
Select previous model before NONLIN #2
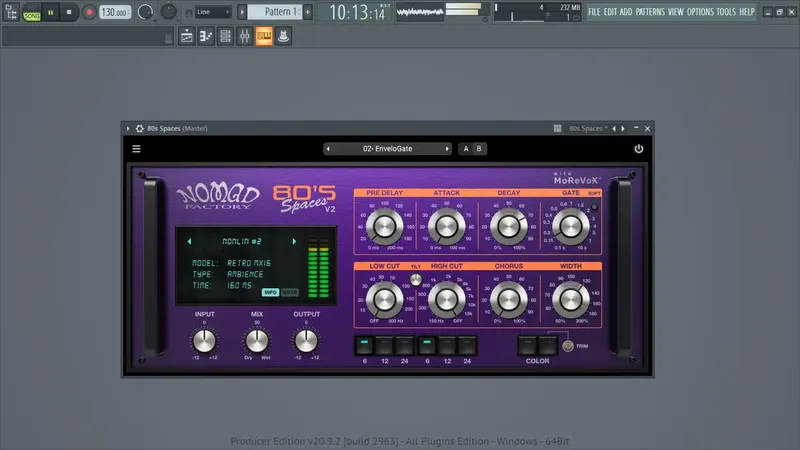pos(189,241)
